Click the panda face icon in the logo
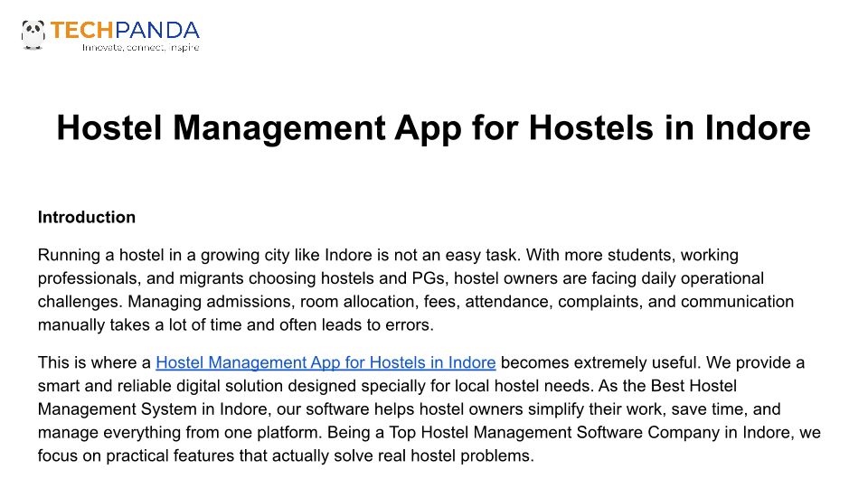 point(33,33)
